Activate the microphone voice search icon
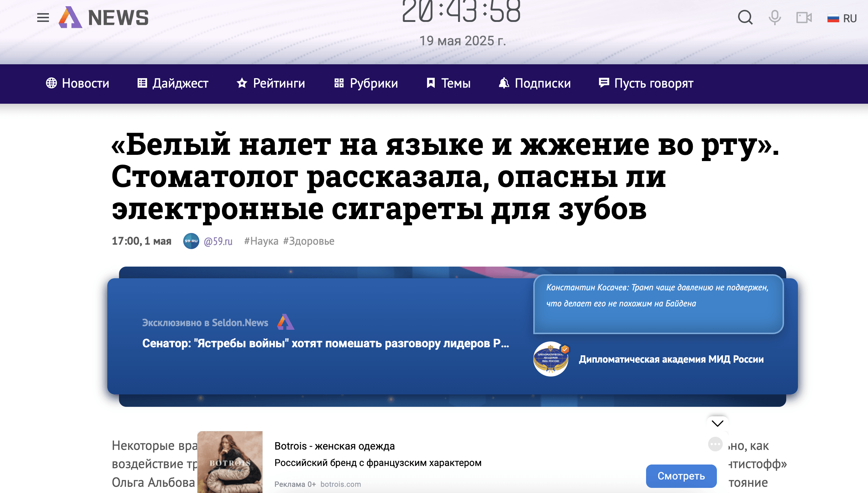Image resolution: width=868 pixels, height=493 pixels. tap(775, 18)
